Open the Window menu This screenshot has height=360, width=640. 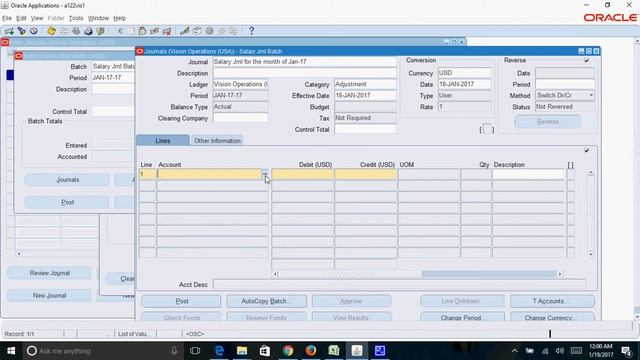[98, 18]
